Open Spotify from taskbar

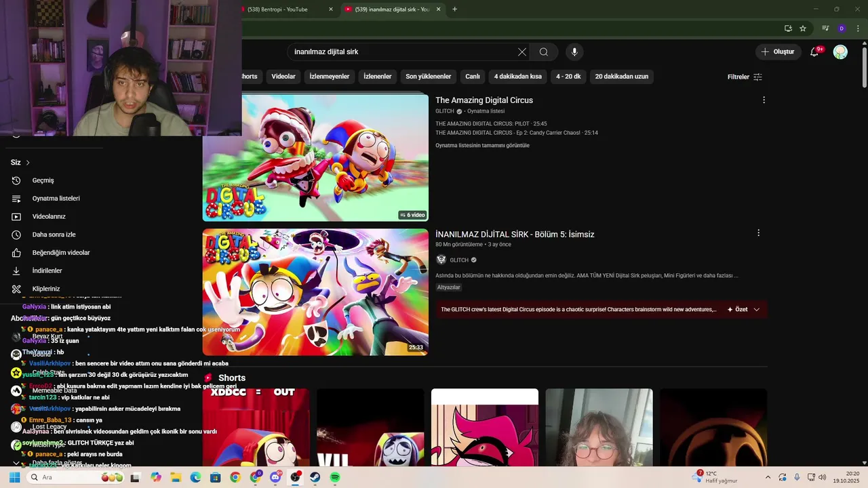335,477
